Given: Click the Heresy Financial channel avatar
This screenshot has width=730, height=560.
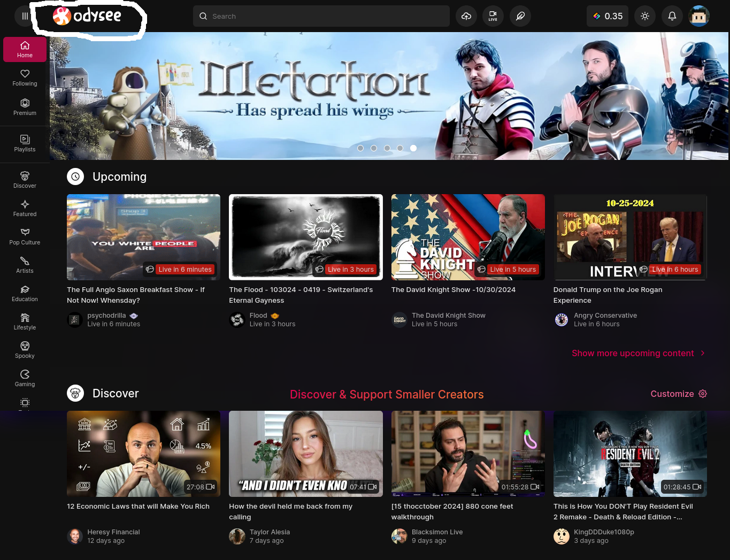Looking at the screenshot, I should tap(75, 536).
